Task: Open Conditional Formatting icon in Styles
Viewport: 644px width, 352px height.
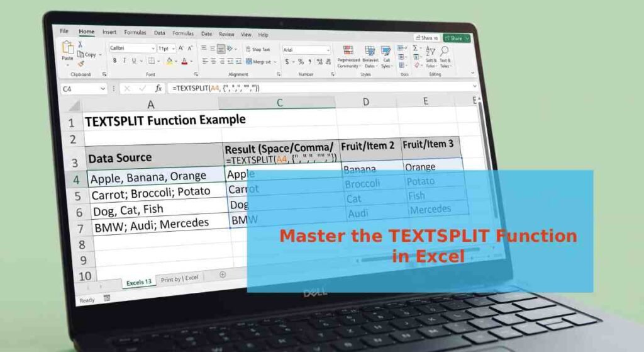Action: 348,50
